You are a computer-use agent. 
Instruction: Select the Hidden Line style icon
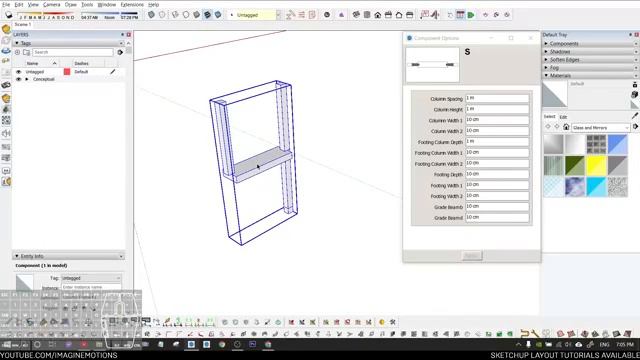tap(186, 15)
